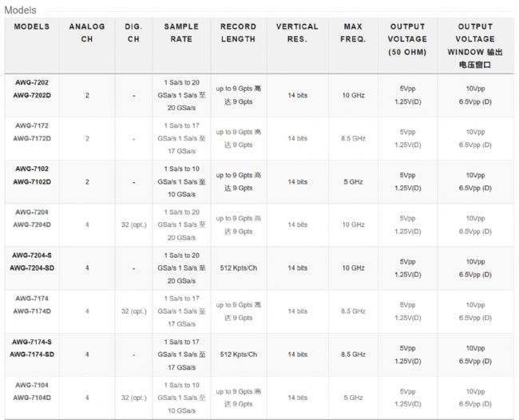Click the 512 Kpts/Ch cell in AWG-7204-S row
This screenshot has width=519, height=420.
[238, 268]
